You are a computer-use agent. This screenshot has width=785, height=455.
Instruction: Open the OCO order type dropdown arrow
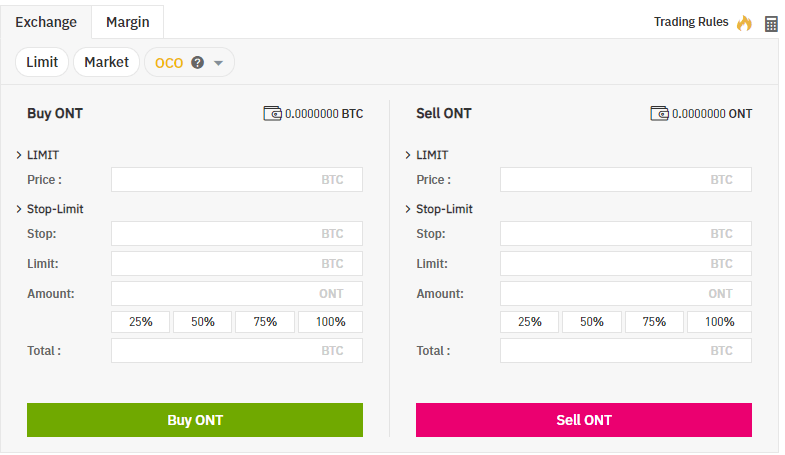[x=219, y=63]
